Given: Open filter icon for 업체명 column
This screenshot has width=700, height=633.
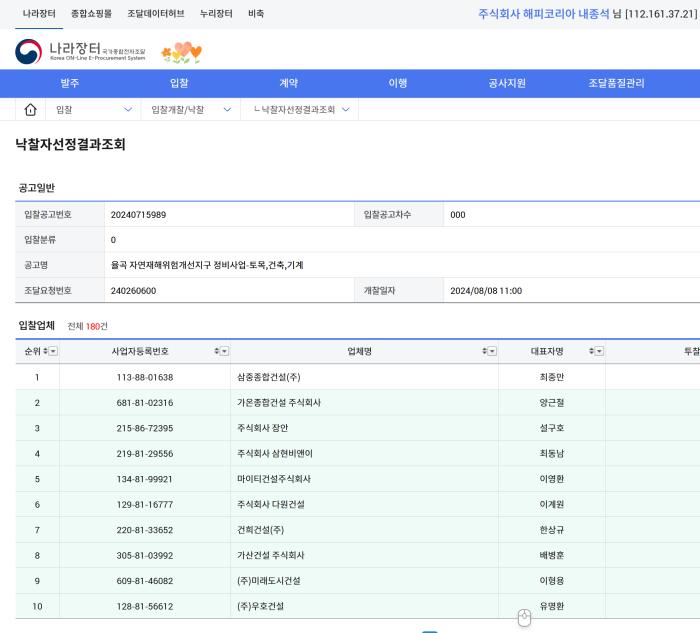Looking at the screenshot, I should pos(492,351).
